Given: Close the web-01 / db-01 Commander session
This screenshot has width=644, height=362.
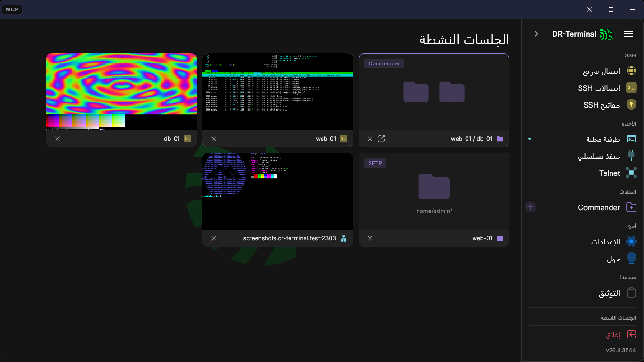Looking at the screenshot, I should click(x=370, y=139).
